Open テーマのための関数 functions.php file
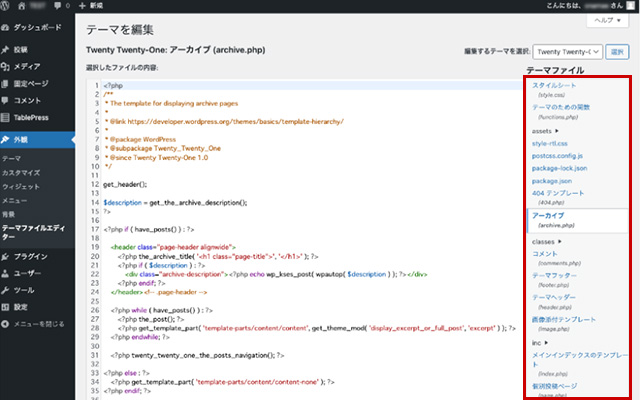Image resolution: width=640 pixels, height=400 pixels. pyautogui.click(x=561, y=107)
